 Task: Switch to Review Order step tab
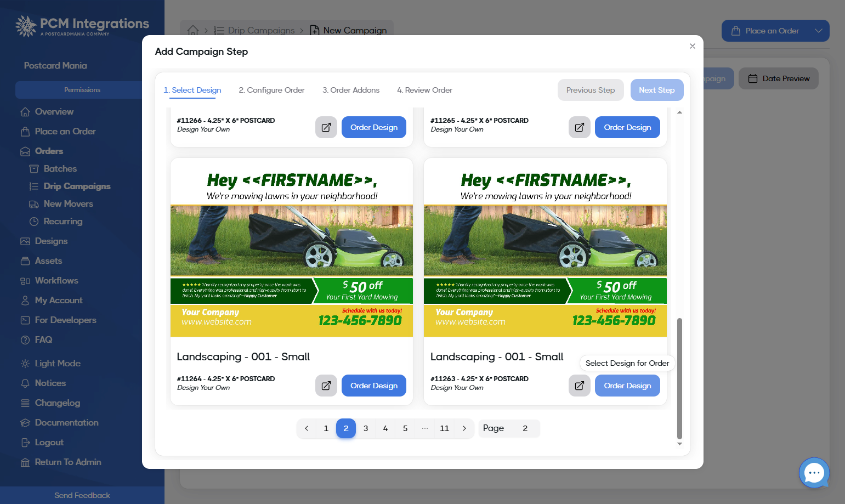424,90
